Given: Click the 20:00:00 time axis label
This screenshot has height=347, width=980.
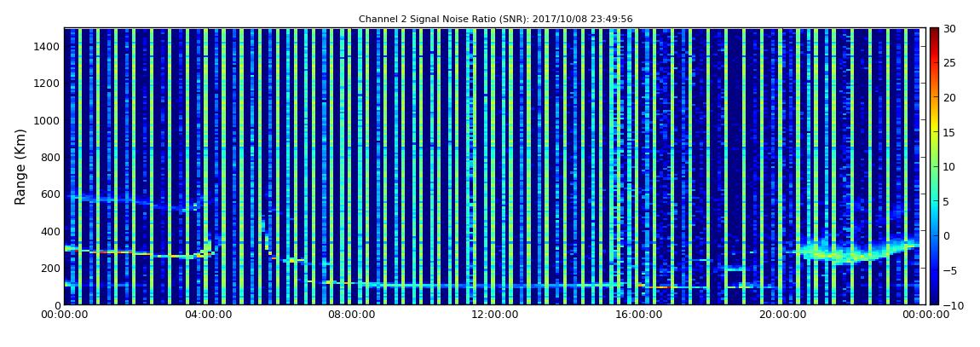Looking at the screenshot, I should (x=782, y=315).
